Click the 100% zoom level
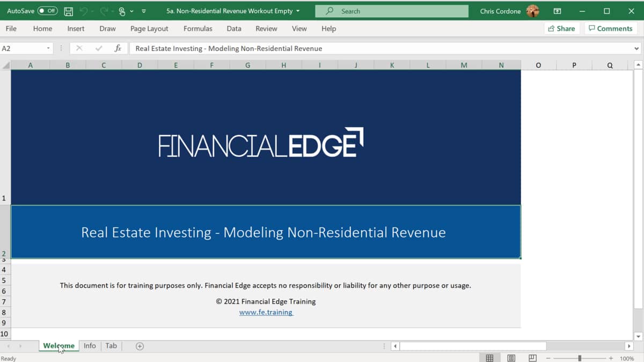This screenshot has width=644, height=362. coord(627,358)
